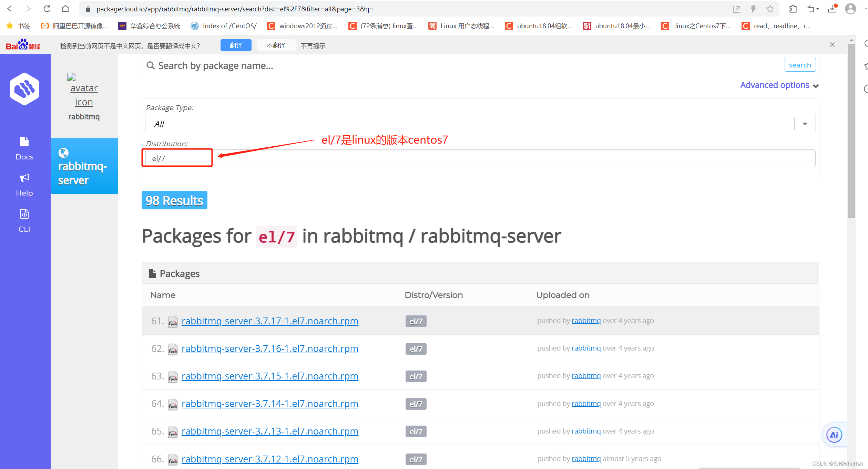868x469 pixels.
Task: Open the 书签 bookmarks folder
Action: tap(19, 26)
